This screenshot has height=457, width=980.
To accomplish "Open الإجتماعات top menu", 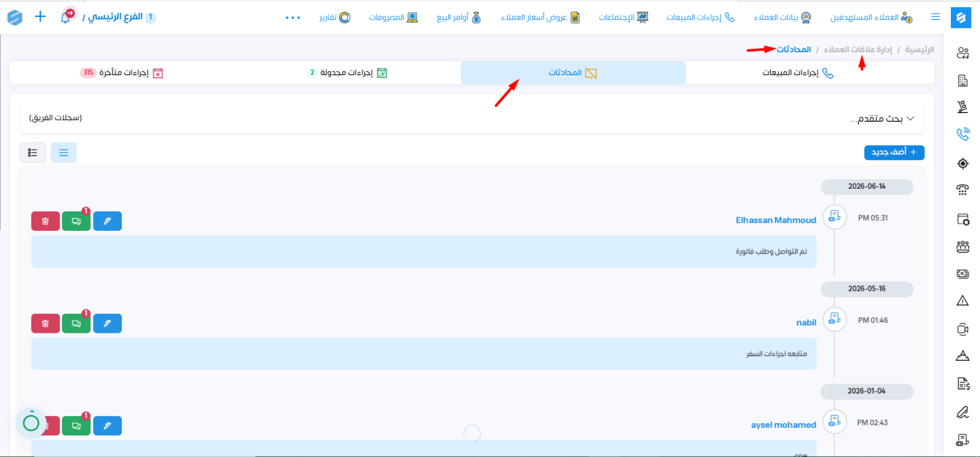I will click(x=624, y=17).
